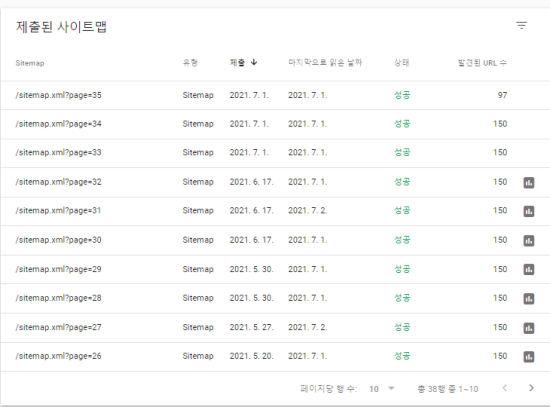Select /sitemap.xml?page=29 row

pyautogui.click(x=275, y=269)
